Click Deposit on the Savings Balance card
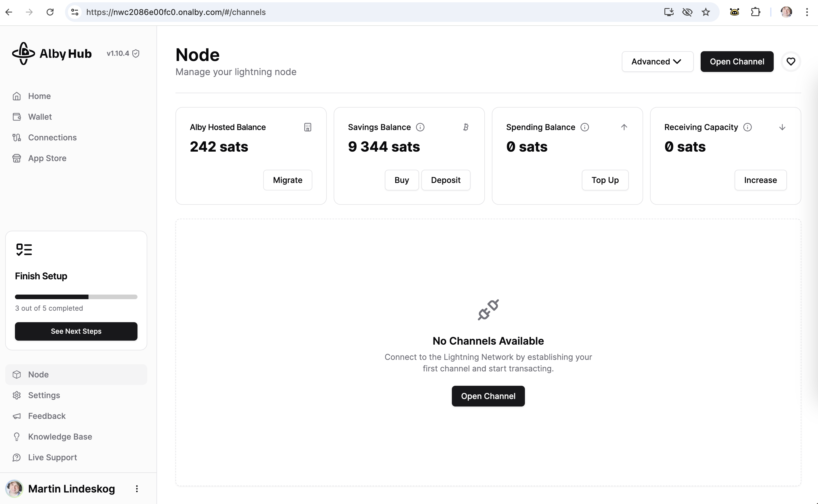The height and width of the screenshot is (504, 818). tap(446, 180)
